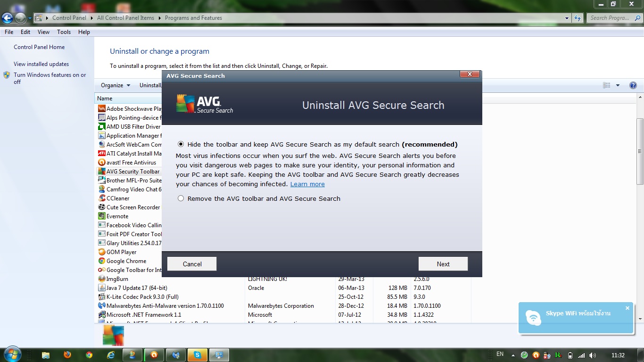This screenshot has width=644, height=362.
Task: Select Java 7 Update 17 (64-bit) row
Action: pyautogui.click(x=283, y=288)
